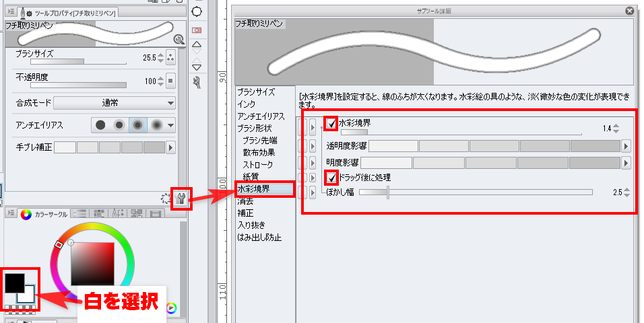Click the ぼかし幅 slider track
The height and width of the screenshot is (323, 644).
476,192
